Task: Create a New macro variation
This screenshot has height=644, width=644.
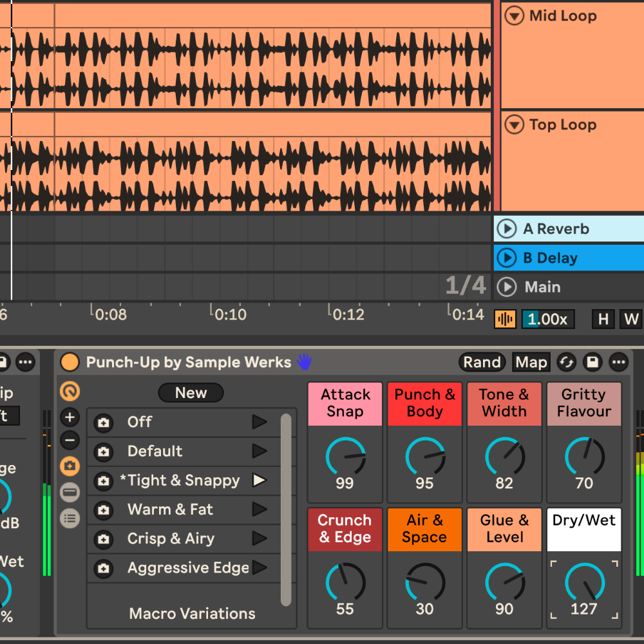Action: pyautogui.click(x=191, y=393)
